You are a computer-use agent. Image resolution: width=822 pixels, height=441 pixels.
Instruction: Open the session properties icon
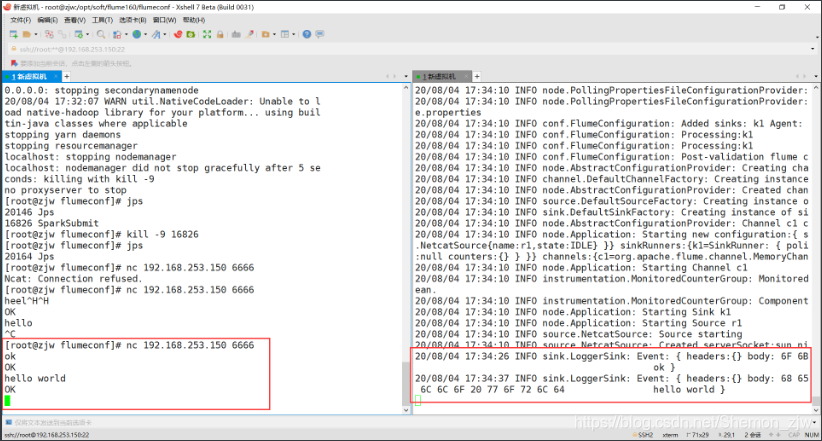coord(79,34)
